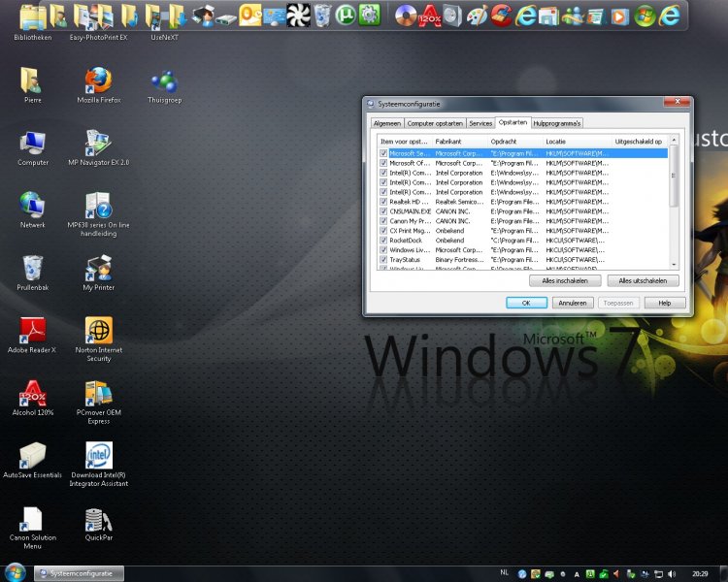Select the My Printer desktop icon
The image size is (728, 582).
[x=98, y=274]
